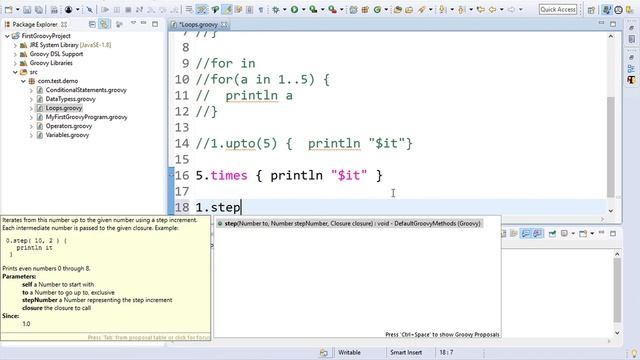Viewport: 640px width, 360px height.
Task: Click in the Quick Access field
Action: pyautogui.click(x=558, y=9)
